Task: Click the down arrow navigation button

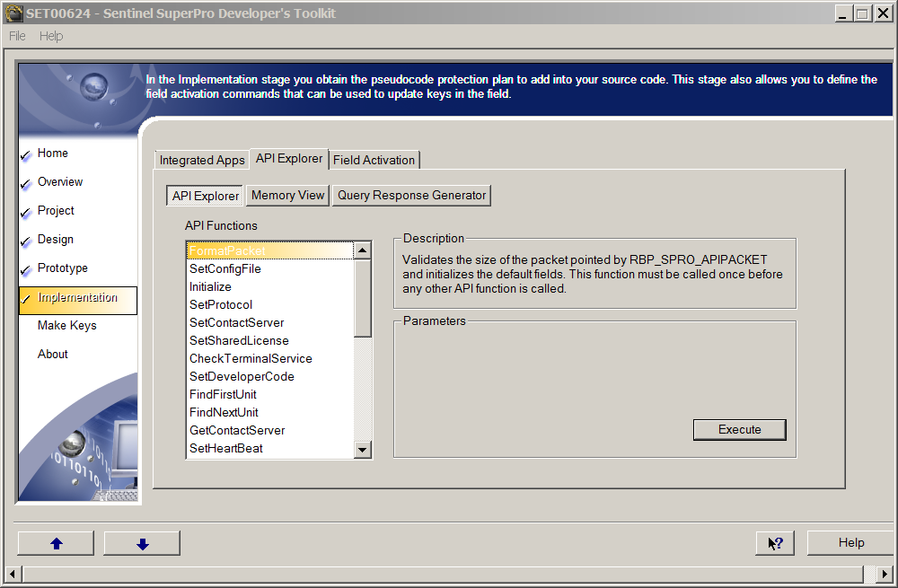Action: (142, 543)
